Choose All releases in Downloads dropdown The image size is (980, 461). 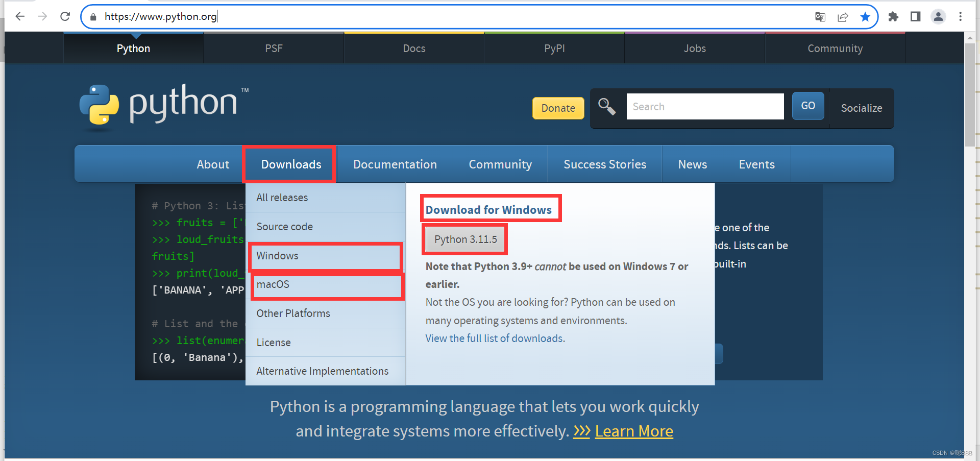(326, 198)
